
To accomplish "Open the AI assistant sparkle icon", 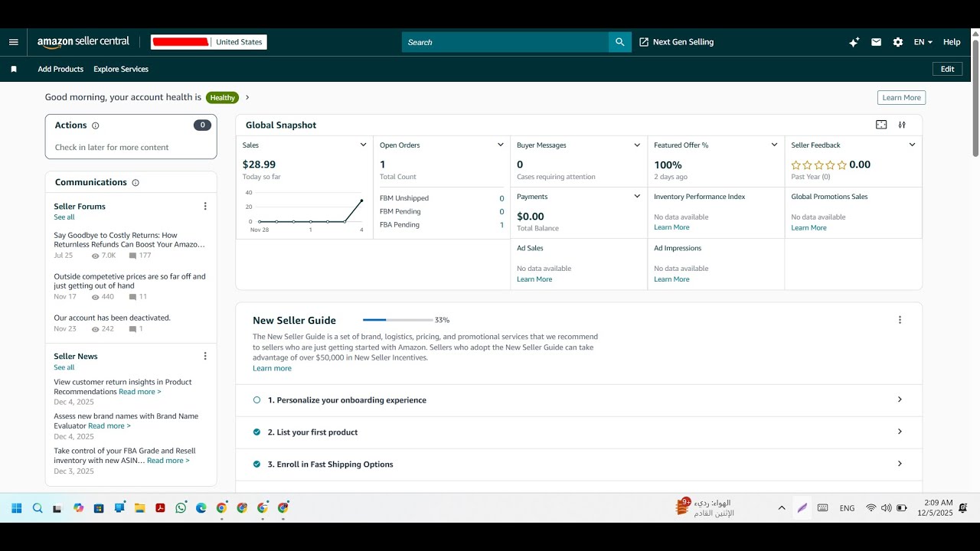I will tap(854, 42).
